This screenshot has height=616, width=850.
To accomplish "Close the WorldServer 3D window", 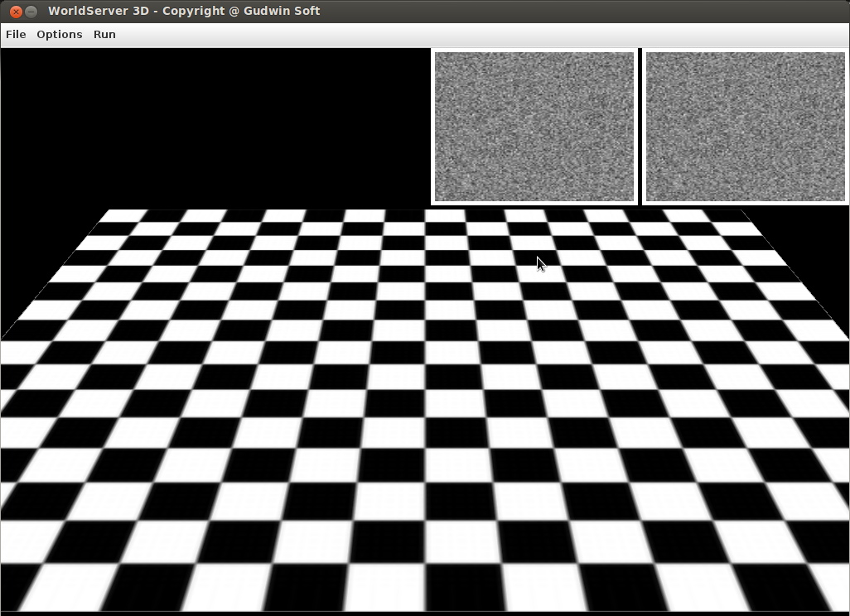I will [15, 11].
